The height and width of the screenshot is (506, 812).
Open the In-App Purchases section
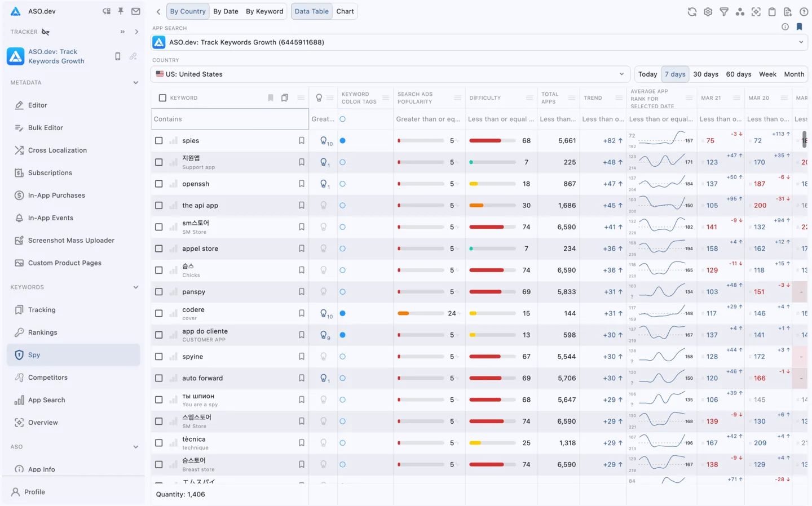tap(56, 195)
